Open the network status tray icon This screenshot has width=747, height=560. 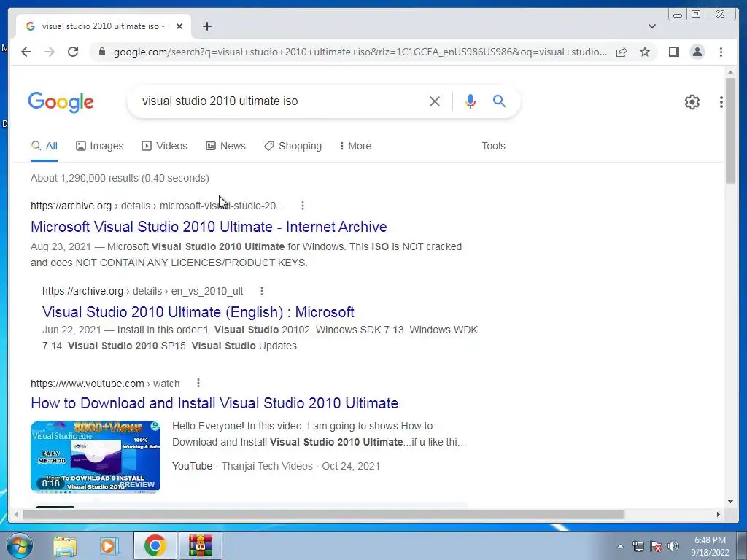[x=638, y=546]
